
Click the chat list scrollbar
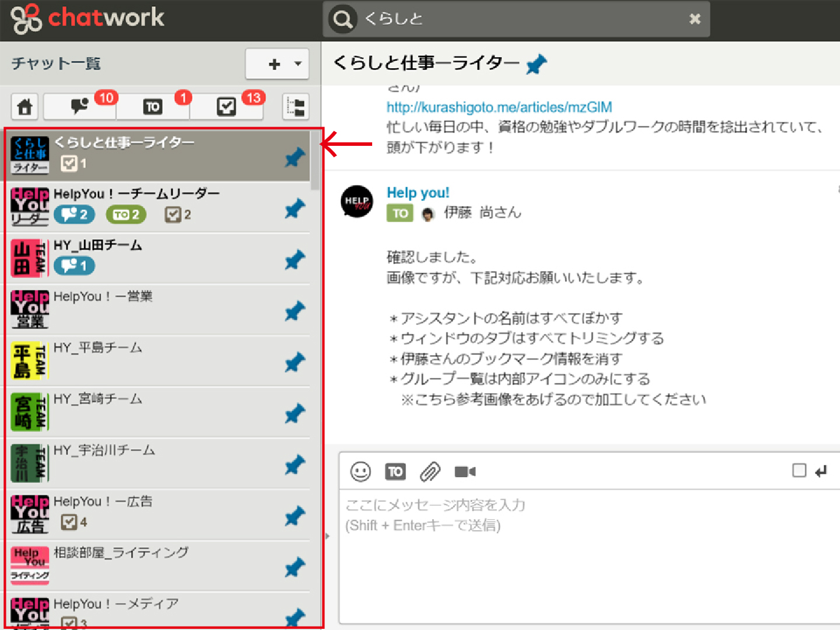click(315, 161)
